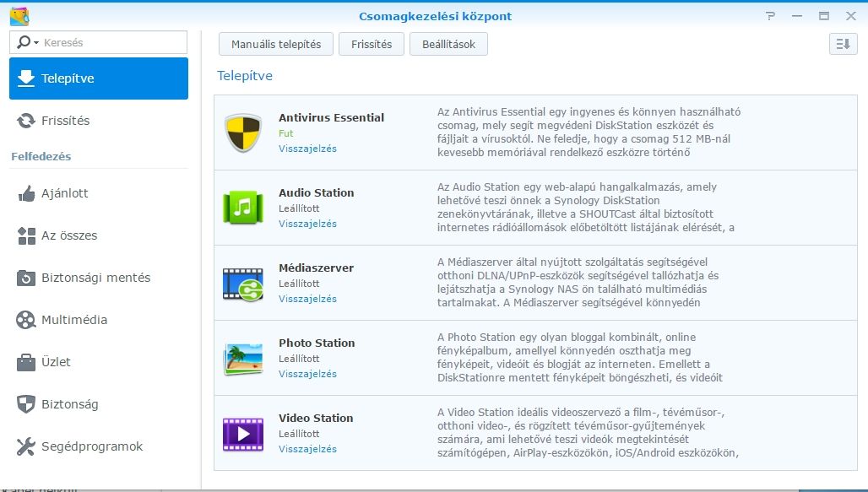Click the Video Station play icon
The image size is (868, 492).
243,435
